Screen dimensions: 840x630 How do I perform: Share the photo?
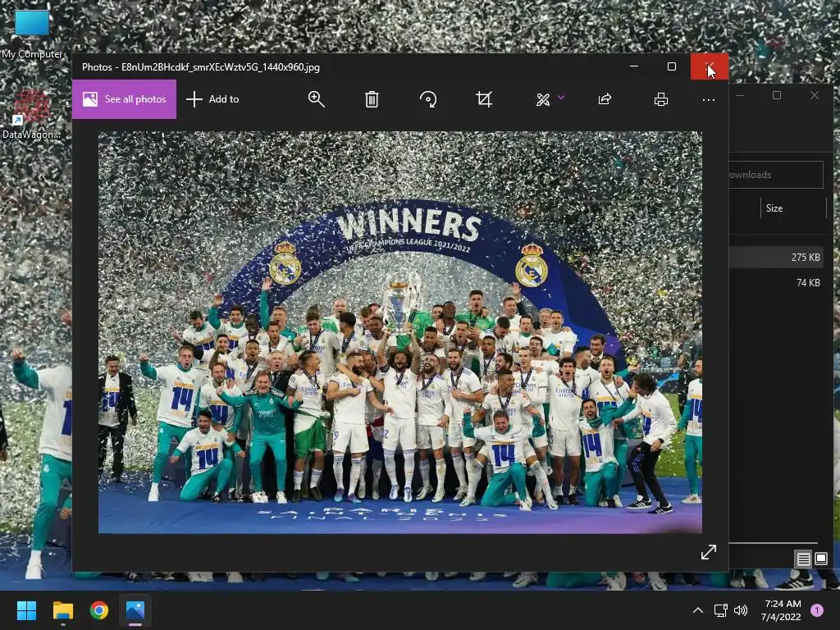605,99
